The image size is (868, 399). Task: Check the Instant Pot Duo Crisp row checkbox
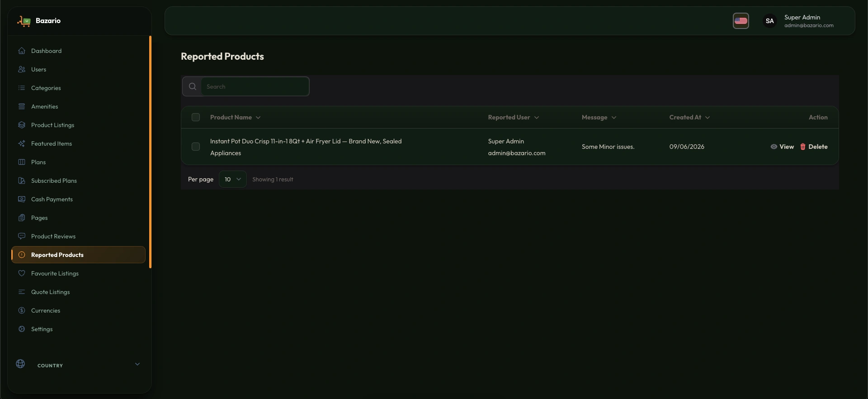pyautogui.click(x=196, y=147)
